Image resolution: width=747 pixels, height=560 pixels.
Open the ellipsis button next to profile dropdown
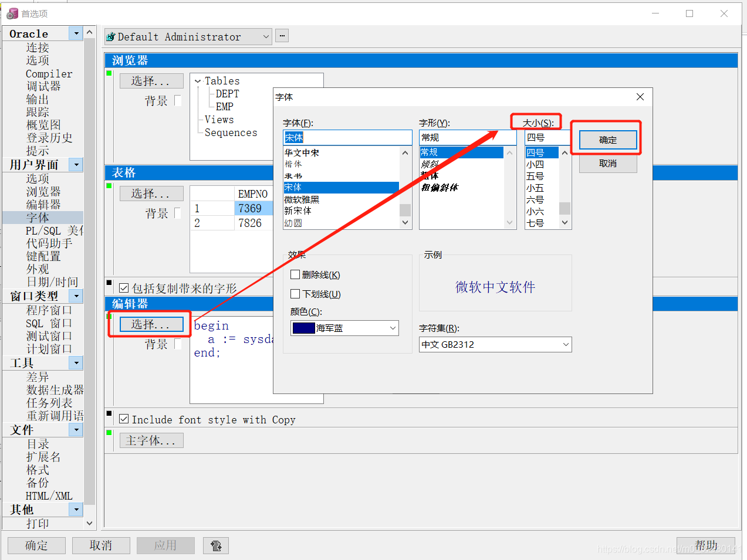(282, 36)
